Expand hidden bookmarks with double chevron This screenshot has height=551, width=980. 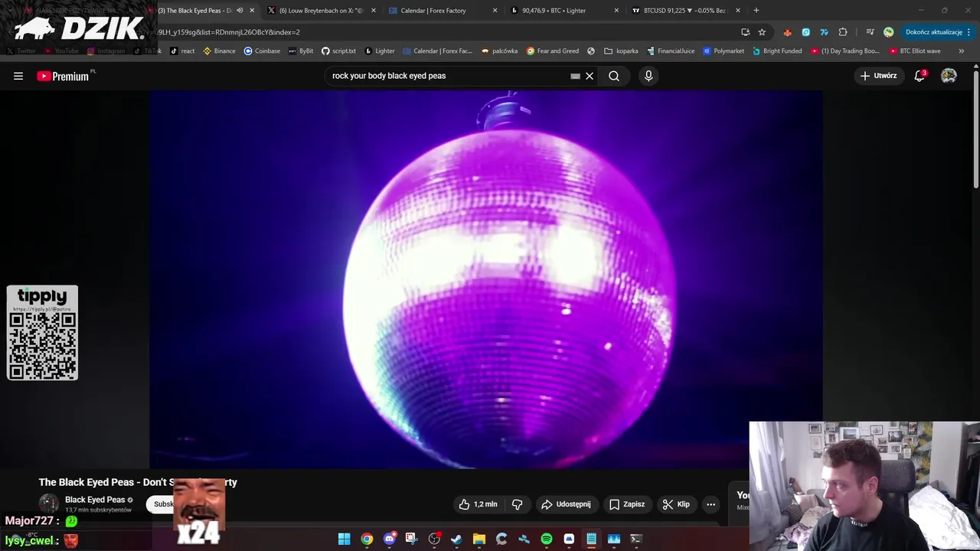coord(961,51)
